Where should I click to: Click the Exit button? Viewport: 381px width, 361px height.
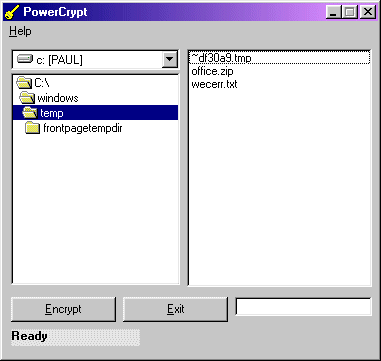[x=175, y=309]
